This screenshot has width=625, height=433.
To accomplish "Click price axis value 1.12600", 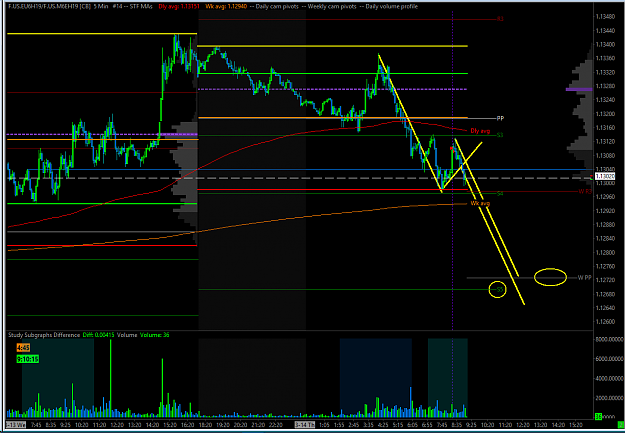I will tap(605, 322).
